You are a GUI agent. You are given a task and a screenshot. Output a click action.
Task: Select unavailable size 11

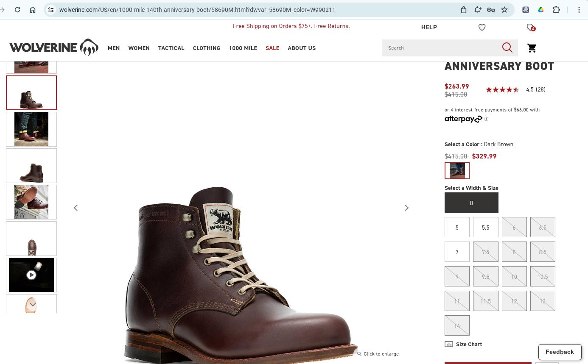tap(457, 301)
